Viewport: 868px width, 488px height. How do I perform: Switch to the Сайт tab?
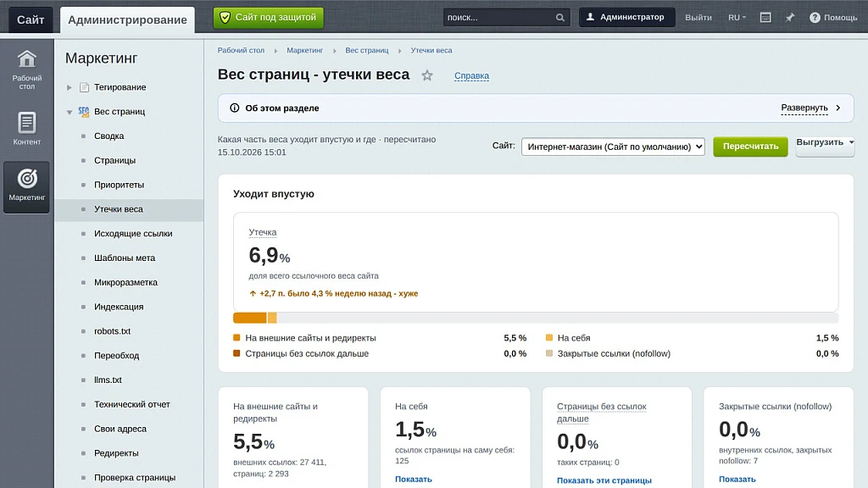click(31, 20)
